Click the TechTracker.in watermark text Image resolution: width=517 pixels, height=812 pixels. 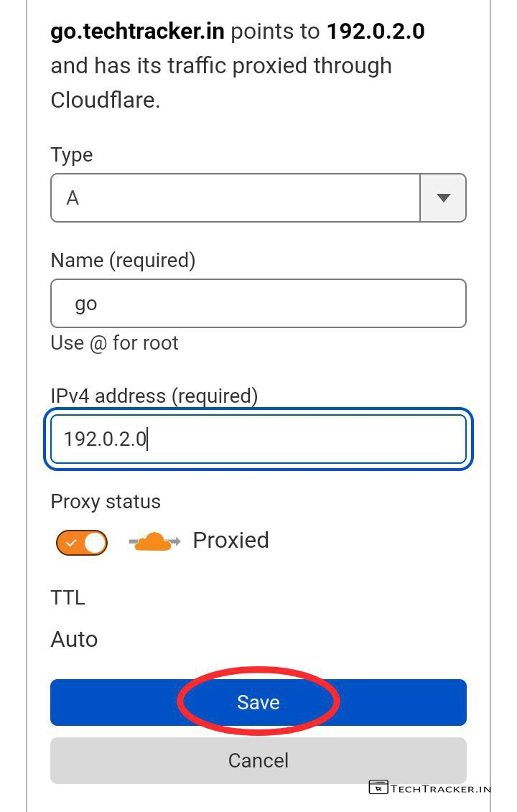click(441, 788)
